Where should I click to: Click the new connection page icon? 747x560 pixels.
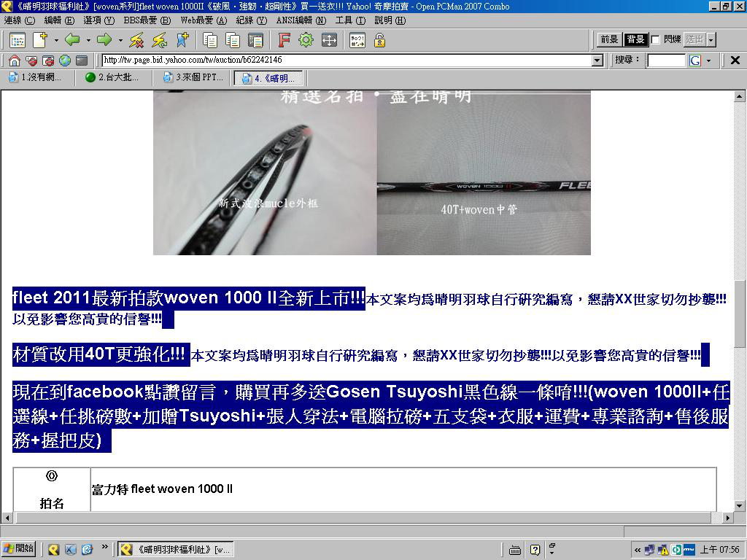tap(40, 40)
